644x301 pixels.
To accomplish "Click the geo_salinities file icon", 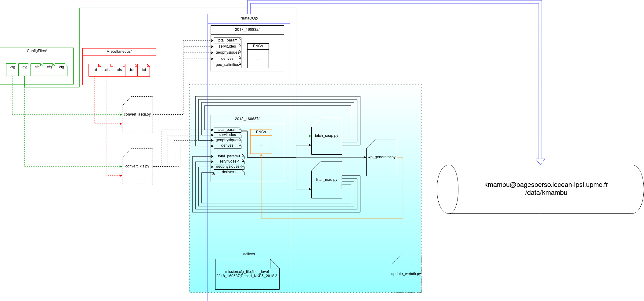I will (x=227, y=65).
